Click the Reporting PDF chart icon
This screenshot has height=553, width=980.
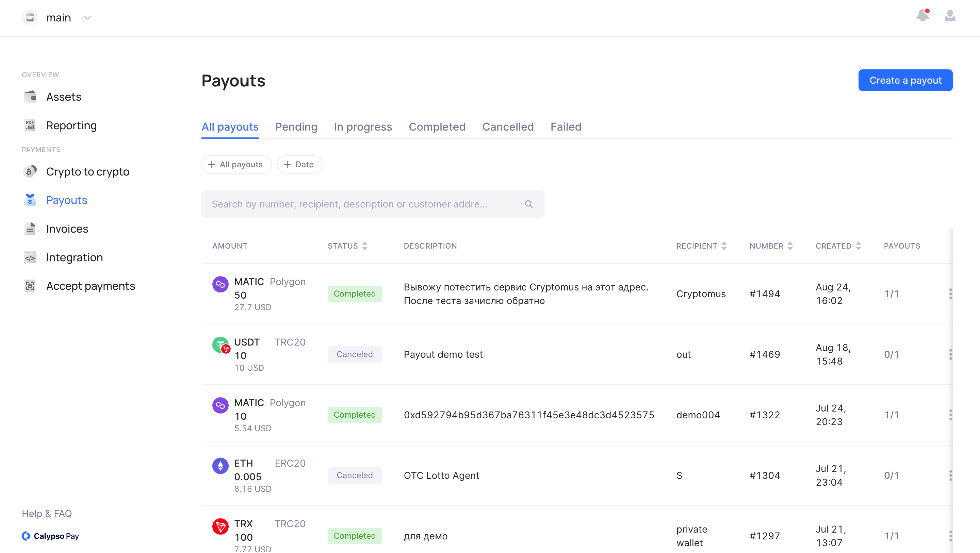(30, 125)
